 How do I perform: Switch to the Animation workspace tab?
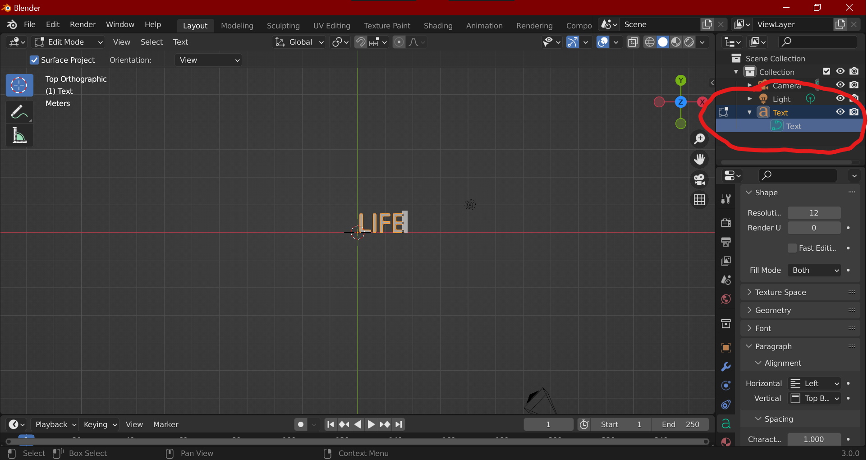tap(484, 26)
